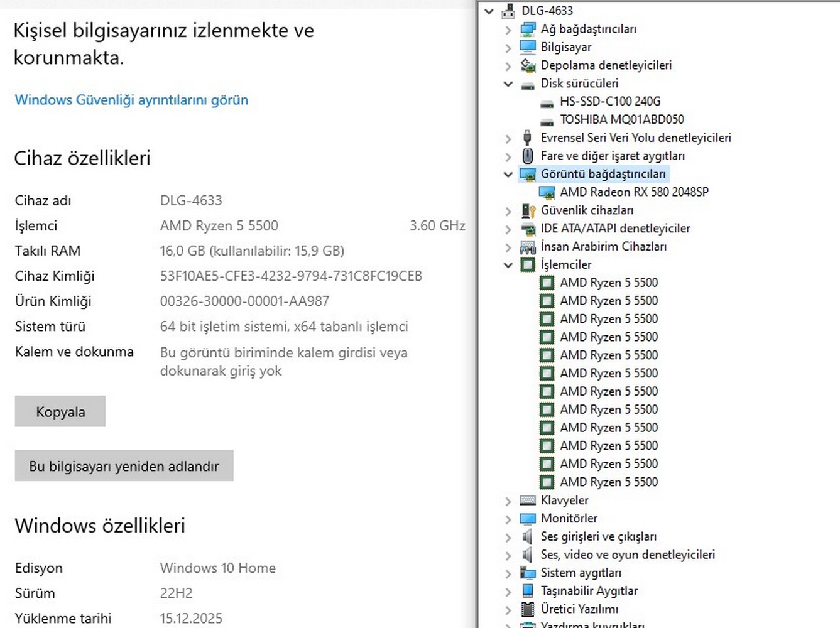Click the Ağ bağdaştırıcıları network icon
840x628 pixels.
(528, 29)
